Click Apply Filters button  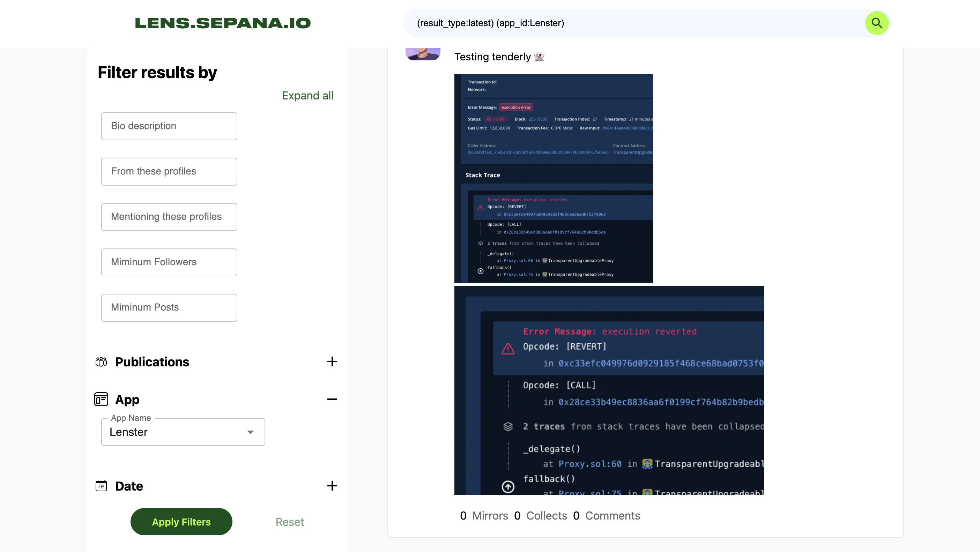click(181, 522)
